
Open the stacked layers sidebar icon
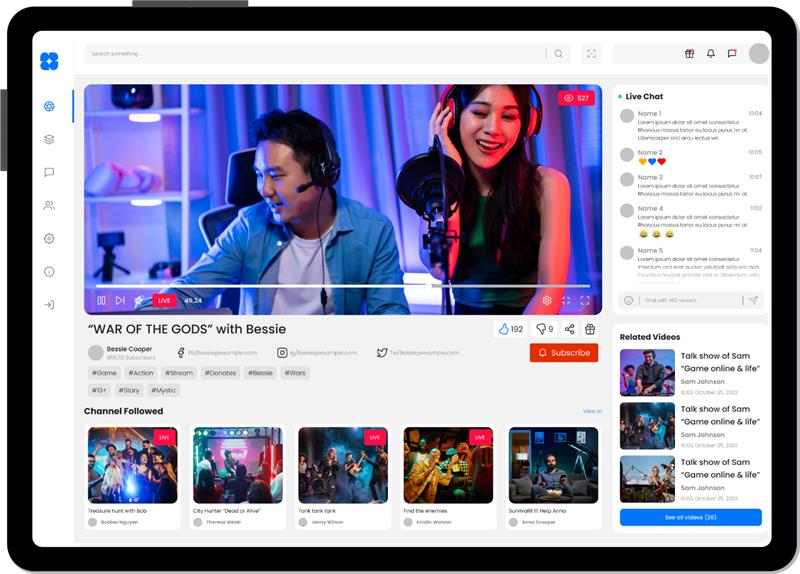(x=49, y=139)
